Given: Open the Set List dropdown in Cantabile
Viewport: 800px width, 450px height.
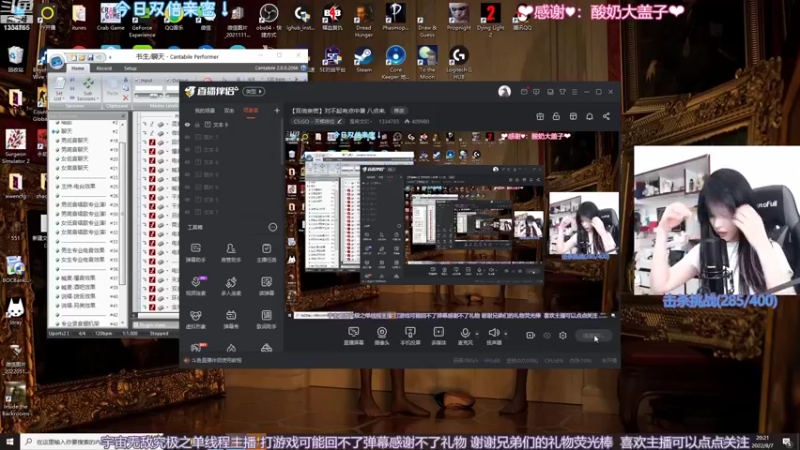Looking at the screenshot, I should pos(59,90).
